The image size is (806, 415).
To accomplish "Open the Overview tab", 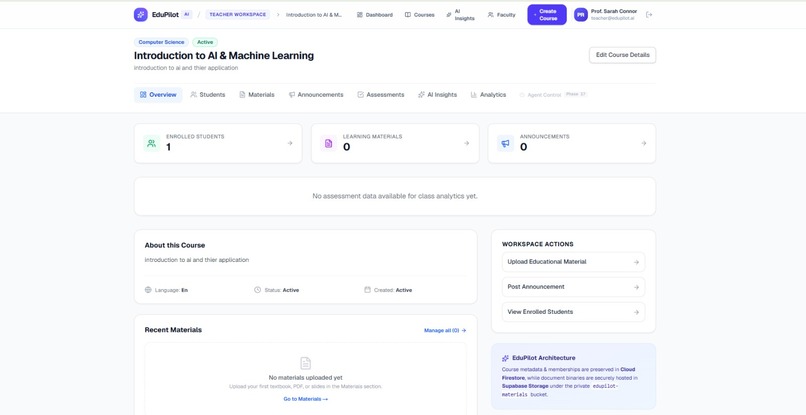I will coord(158,95).
